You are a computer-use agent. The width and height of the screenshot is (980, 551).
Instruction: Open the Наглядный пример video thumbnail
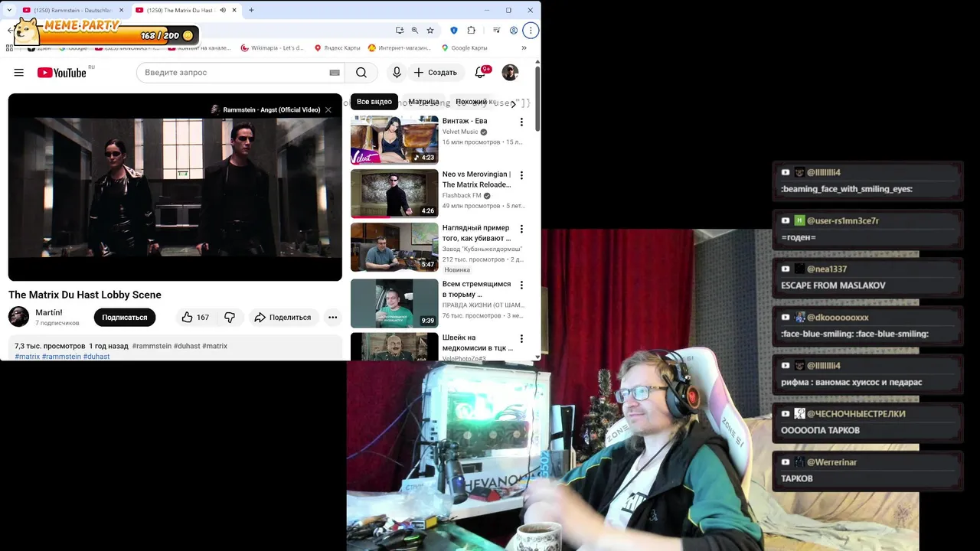[394, 247]
